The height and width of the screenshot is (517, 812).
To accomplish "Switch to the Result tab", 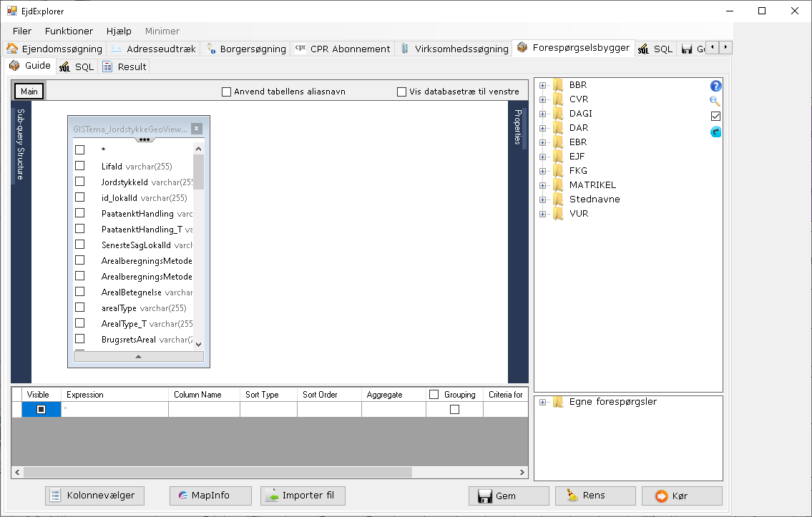I will click(x=125, y=67).
